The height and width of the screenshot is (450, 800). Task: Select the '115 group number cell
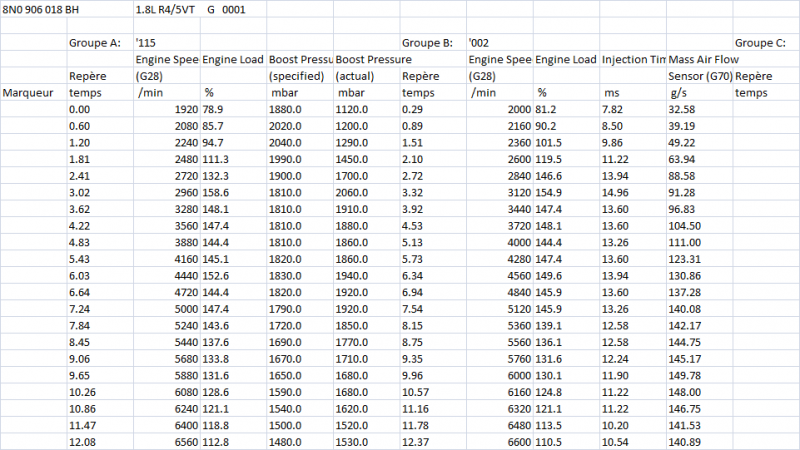[147, 43]
